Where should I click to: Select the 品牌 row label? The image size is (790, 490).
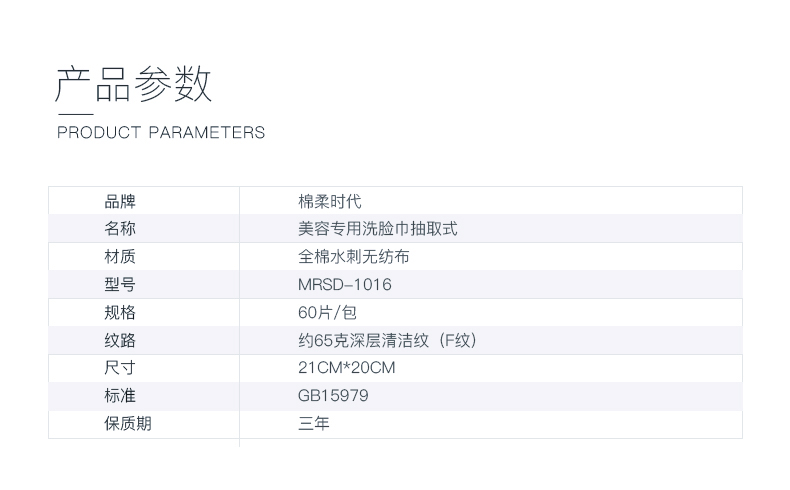120,201
